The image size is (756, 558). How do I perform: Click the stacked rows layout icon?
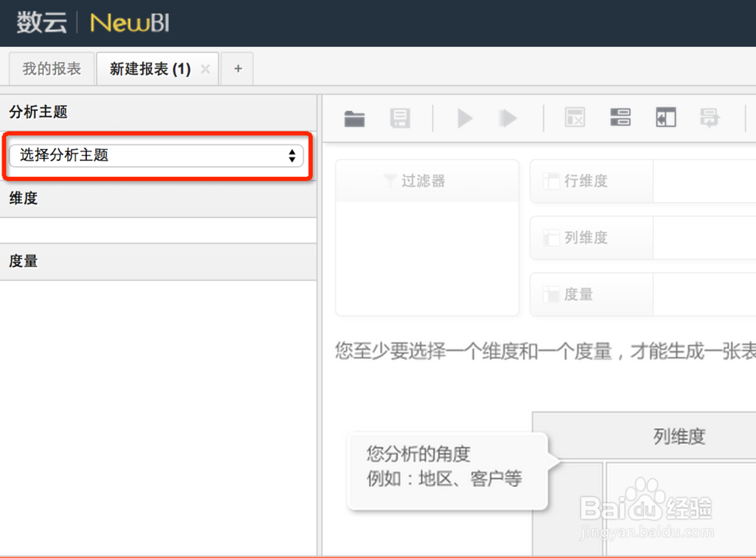click(x=620, y=117)
